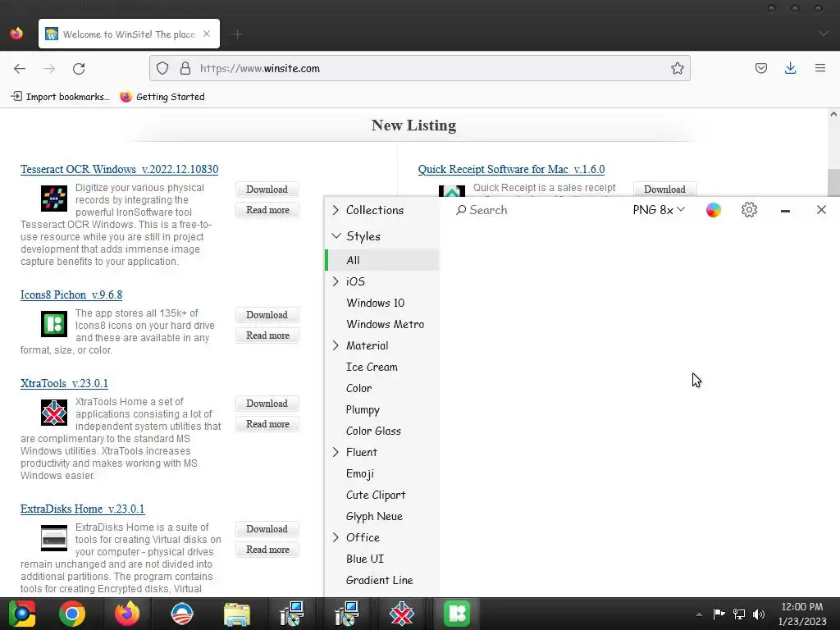
Task: Click the volume speaker tray icon
Action: [x=759, y=614]
